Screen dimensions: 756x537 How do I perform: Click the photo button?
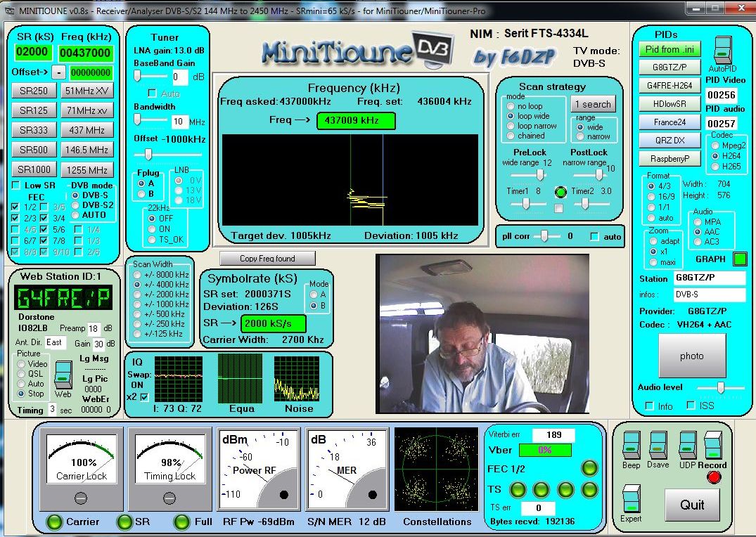(692, 356)
